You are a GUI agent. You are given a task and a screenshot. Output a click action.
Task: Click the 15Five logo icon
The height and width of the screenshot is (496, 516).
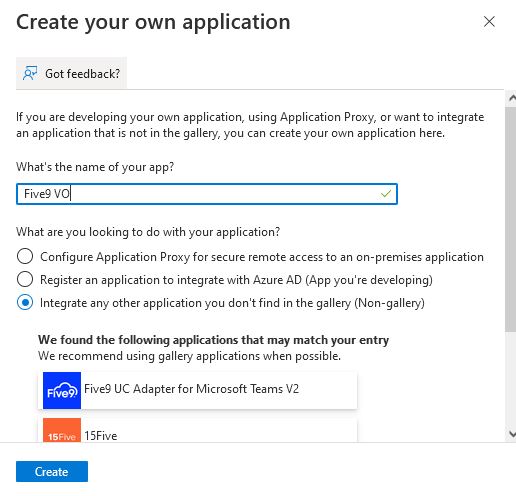(62, 430)
